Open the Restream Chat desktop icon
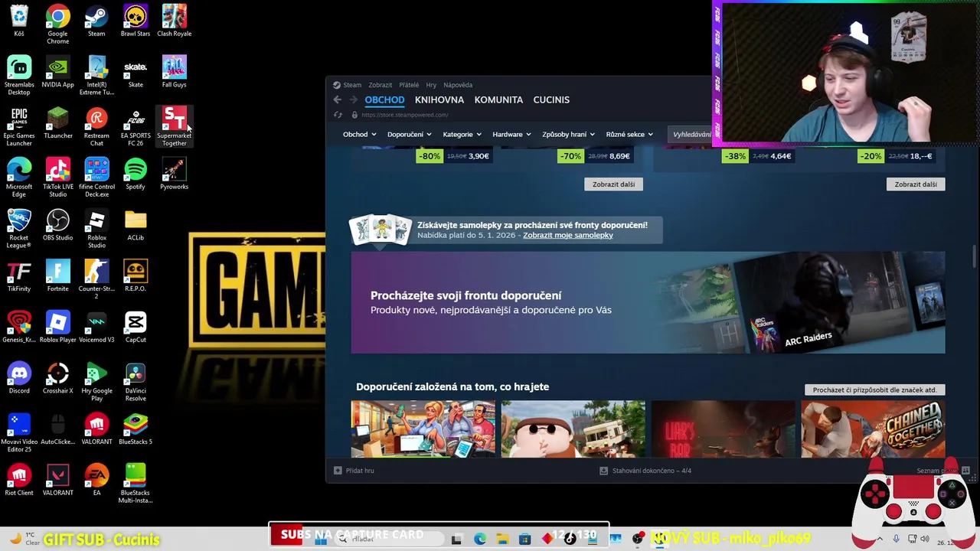 click(x=96, y=126)
